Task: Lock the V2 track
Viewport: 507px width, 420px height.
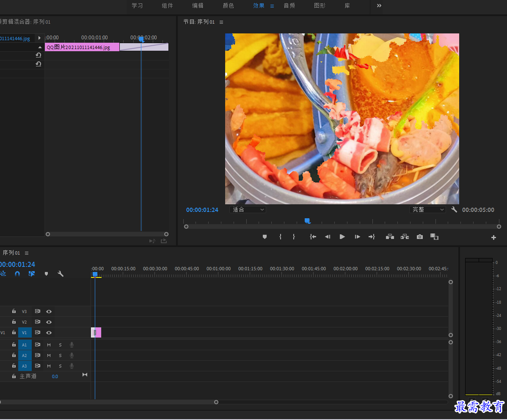Action: click(14, 322)
